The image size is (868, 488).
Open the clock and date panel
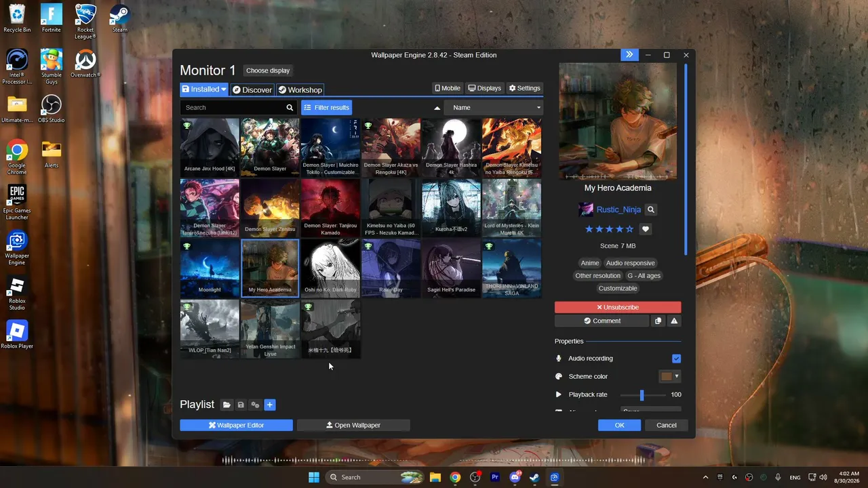(x=848, y=477)
